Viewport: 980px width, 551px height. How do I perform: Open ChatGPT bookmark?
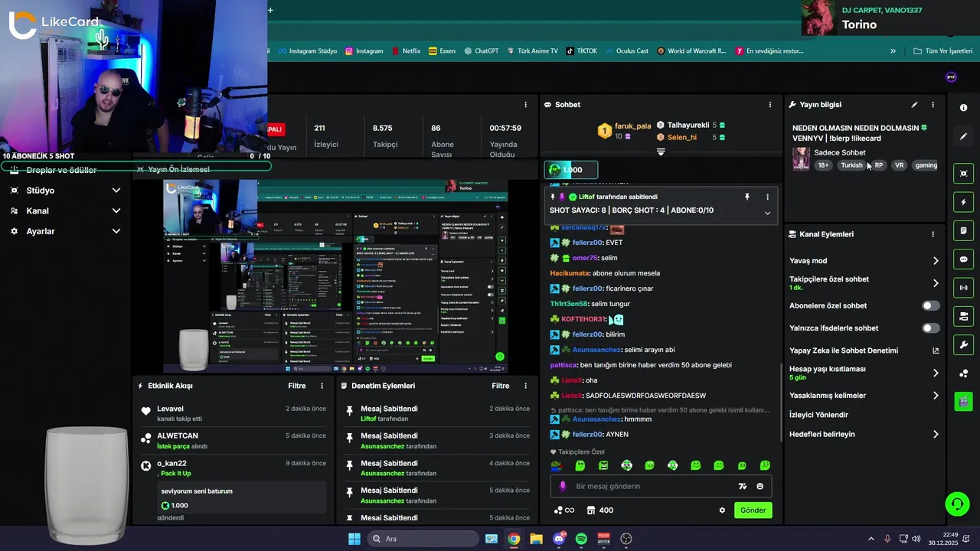[x=481, y=51]
